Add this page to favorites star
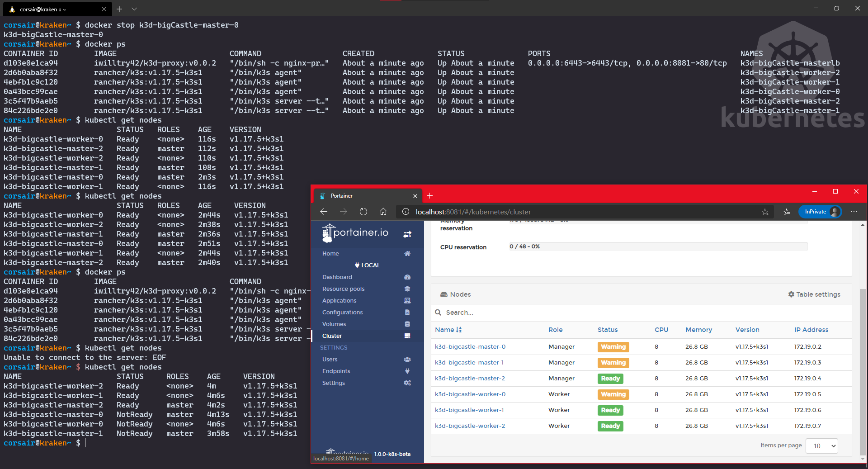The height and width of the screenshot is (469, 868). click(764, 212)
